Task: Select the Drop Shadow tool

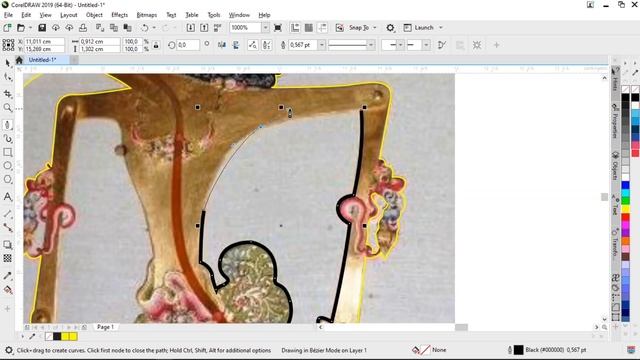Action: pyautogui.click(x=7, y=245)
